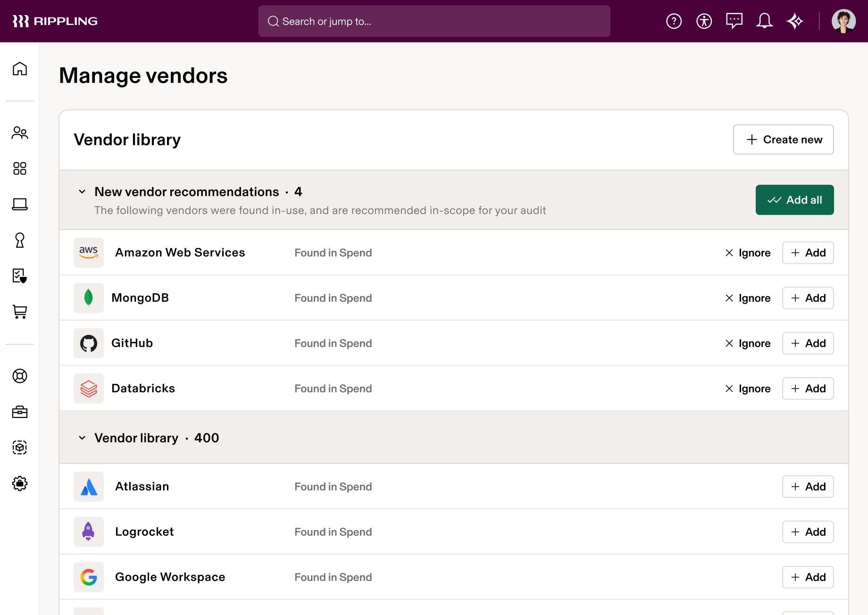Open the Home sidebar icon
The image size is (868, 615).
19,69
